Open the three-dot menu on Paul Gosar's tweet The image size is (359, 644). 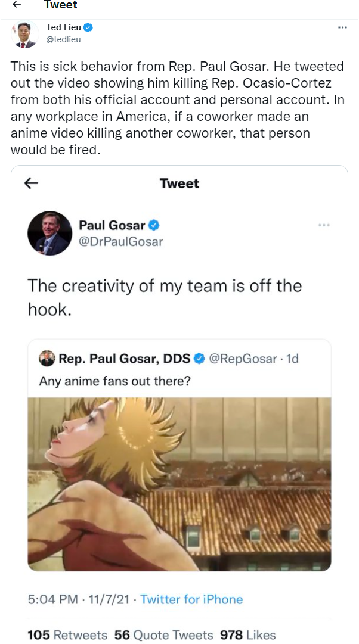point(324,225)
